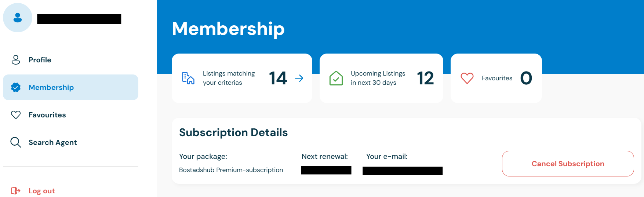The image size is (644, 197).
Task: Click the red heart icon on Favourites card
Action: [x=467, y=78]
